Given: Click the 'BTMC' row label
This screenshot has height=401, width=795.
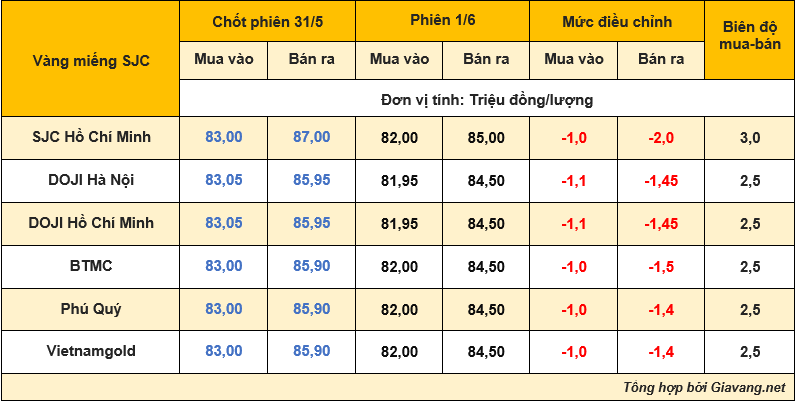Looking at the screenshot, I should pyautogui.click(x=91, y=266).
